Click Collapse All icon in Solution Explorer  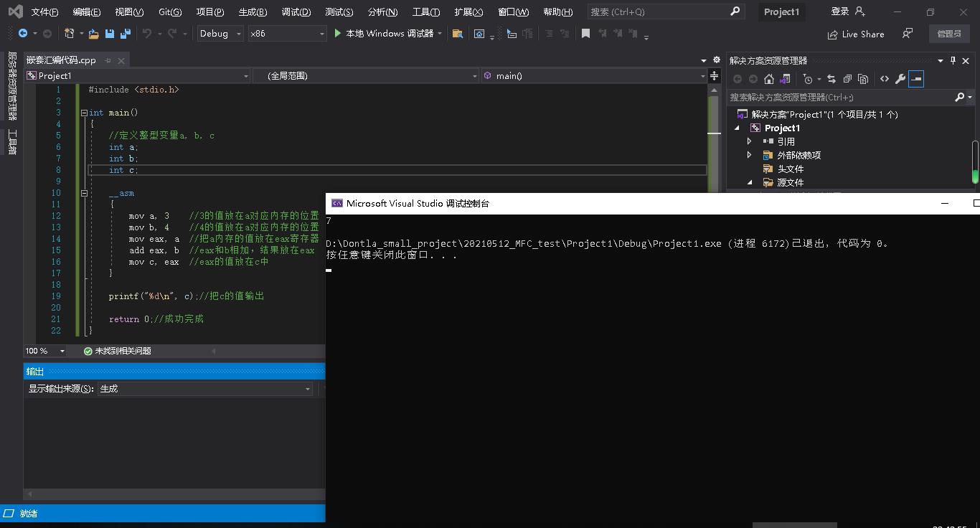pyautogui.click(x=847, y=79)
